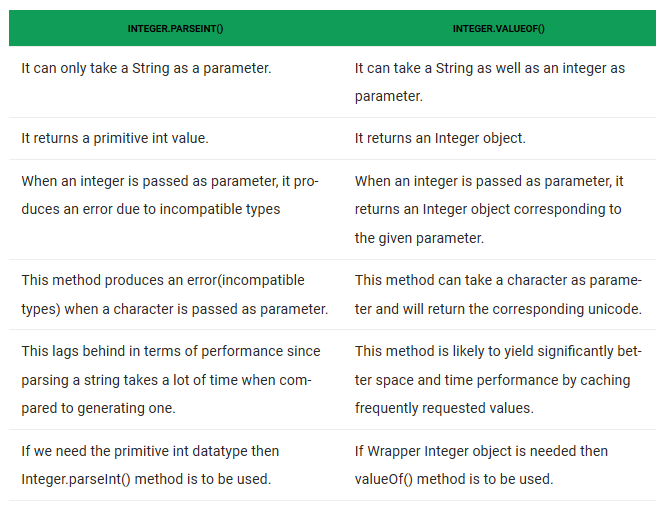Select cell about error when character is passed

[x=175, y=294]
